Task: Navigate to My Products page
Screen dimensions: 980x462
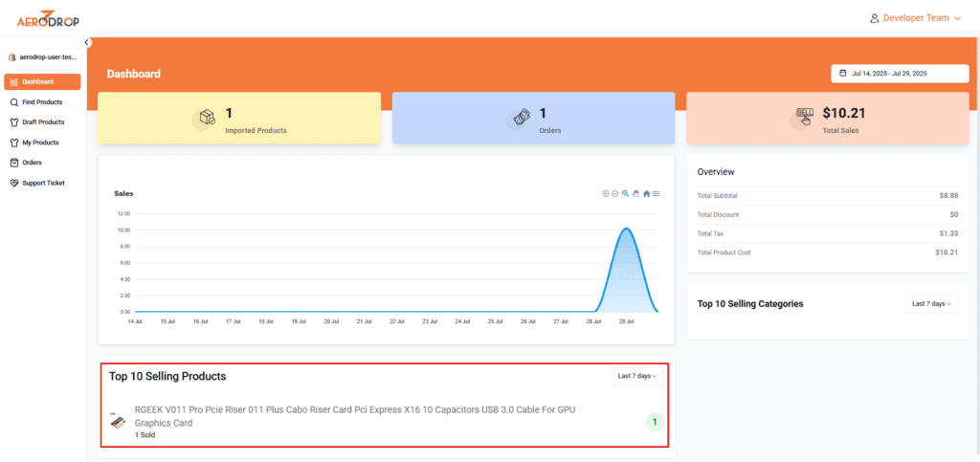Action: 39,142
